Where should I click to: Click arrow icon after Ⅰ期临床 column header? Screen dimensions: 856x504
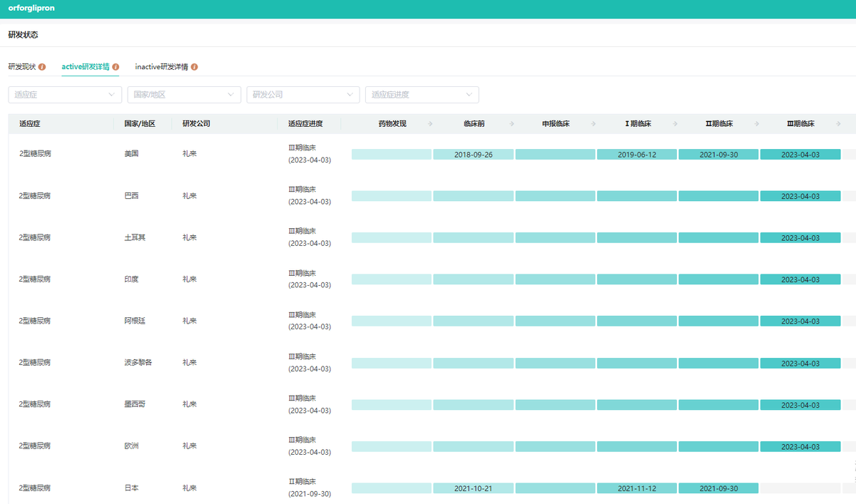675,124
